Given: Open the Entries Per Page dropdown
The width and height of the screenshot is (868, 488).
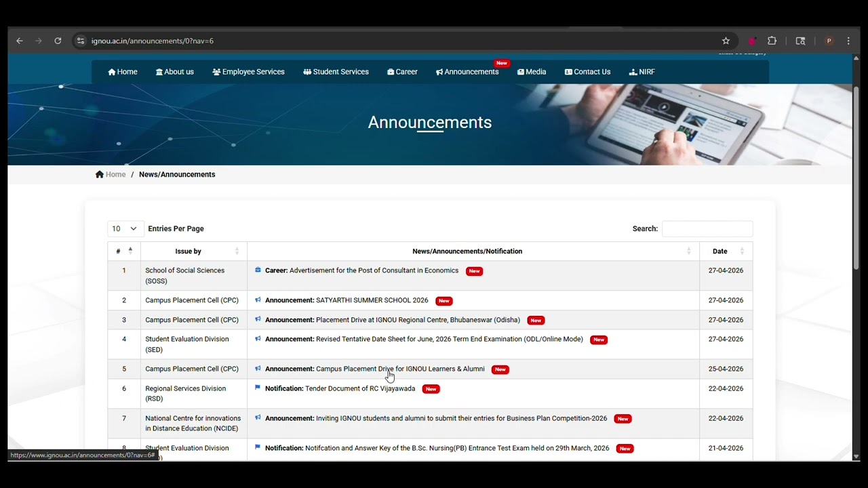Looking at the screenshot, I should pyautogui.click(x=125, y=228).
